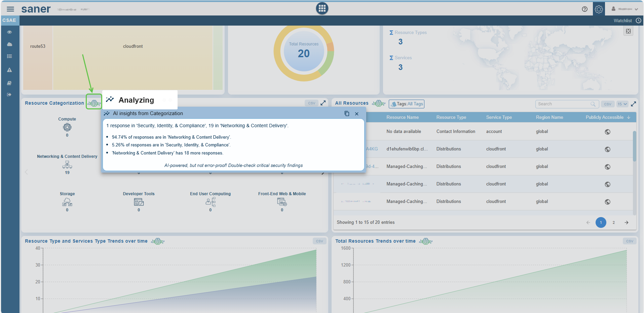Open the Tags: All Tags filter
Screen dimensions: 644x313
(407, 104)
